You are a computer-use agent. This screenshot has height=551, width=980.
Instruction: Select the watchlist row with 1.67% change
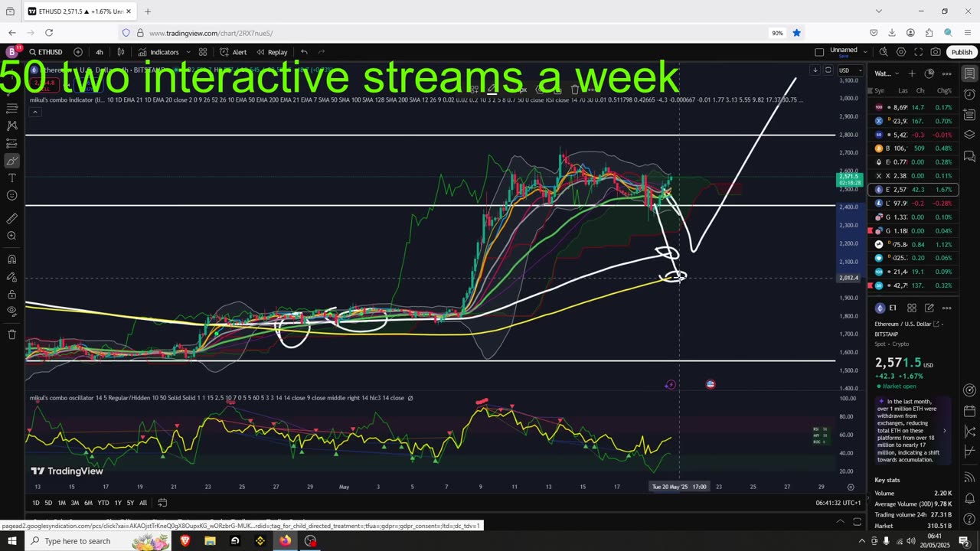(913, 189)
